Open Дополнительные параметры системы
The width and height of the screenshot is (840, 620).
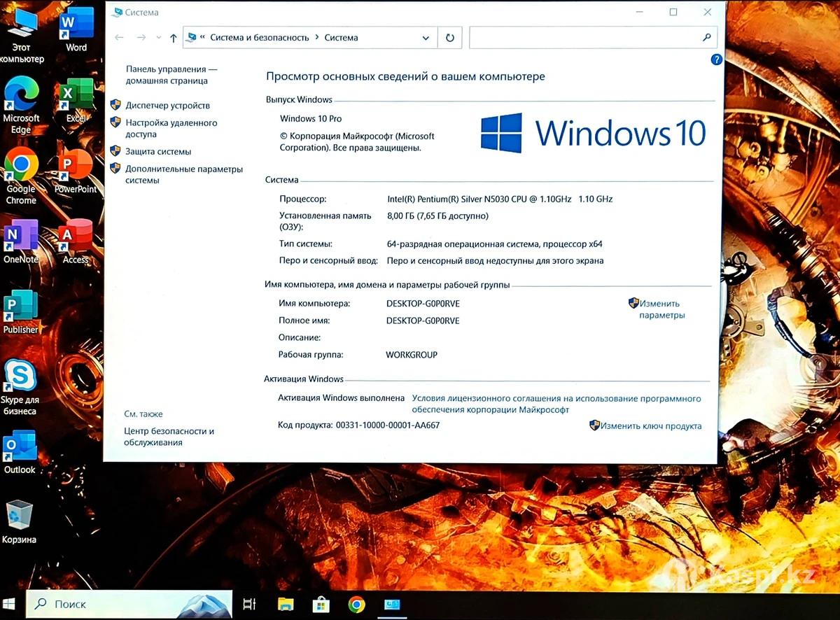[x=184, y=174]
